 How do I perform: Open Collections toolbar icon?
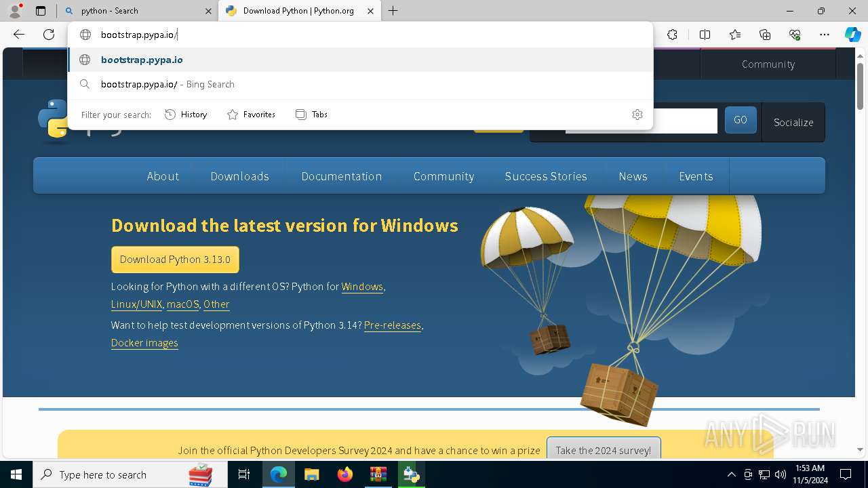pos(765,35)
